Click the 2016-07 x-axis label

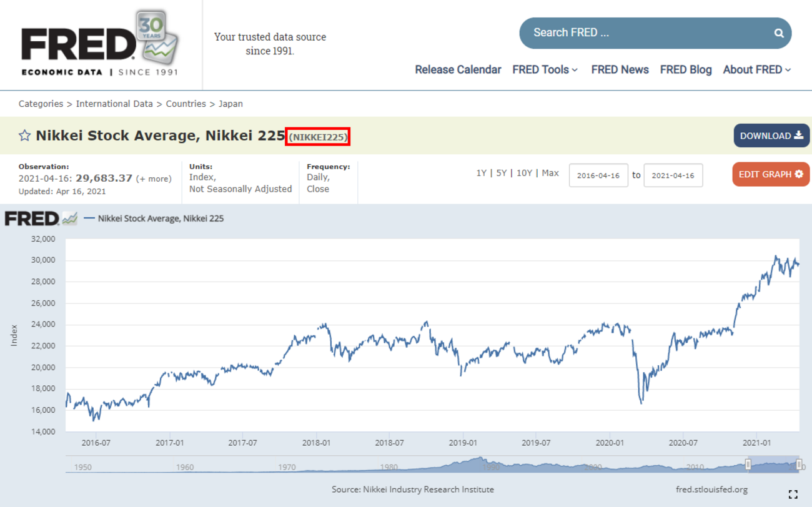click(x=96, y=443)
